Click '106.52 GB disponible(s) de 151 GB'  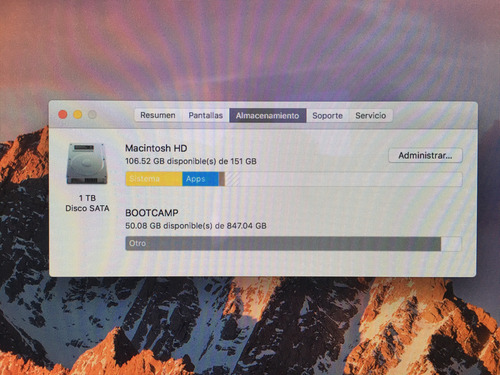[191, 161]
